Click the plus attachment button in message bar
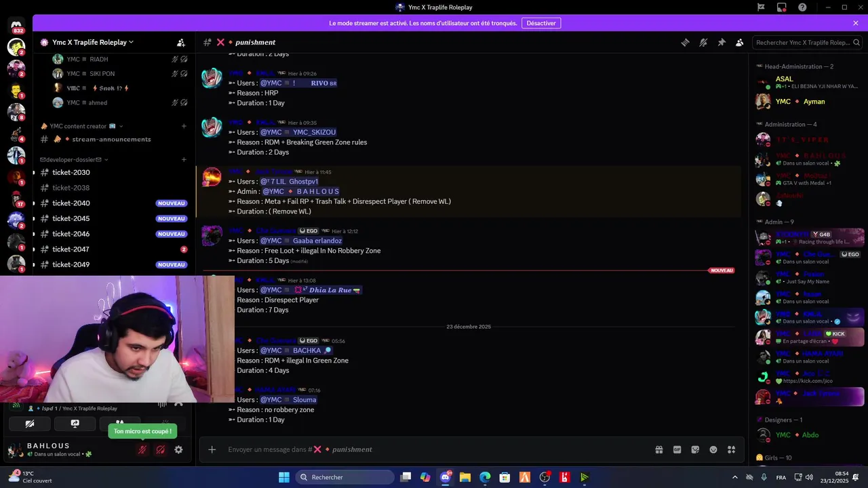 (x=212, y=449)
